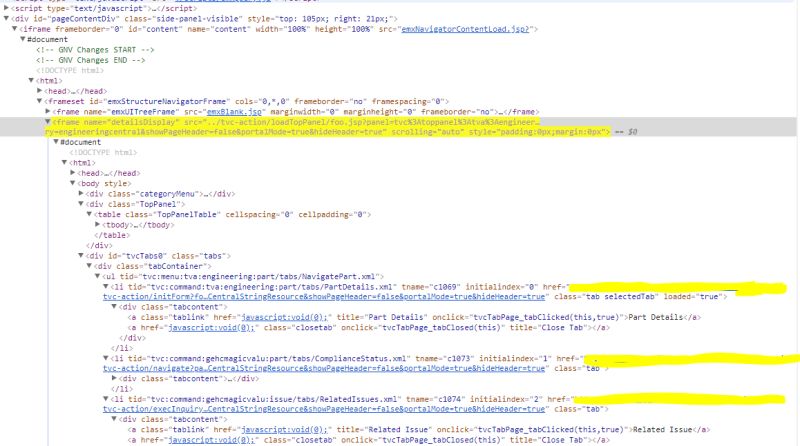Collapse the iframe id content node
Screen dimensions: 800x446
click(x=14, y=29)
